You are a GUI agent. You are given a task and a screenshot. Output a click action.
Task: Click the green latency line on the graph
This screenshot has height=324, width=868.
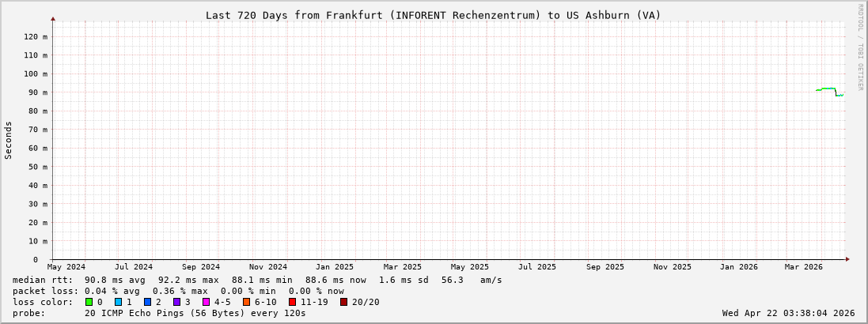click(828, 89)
